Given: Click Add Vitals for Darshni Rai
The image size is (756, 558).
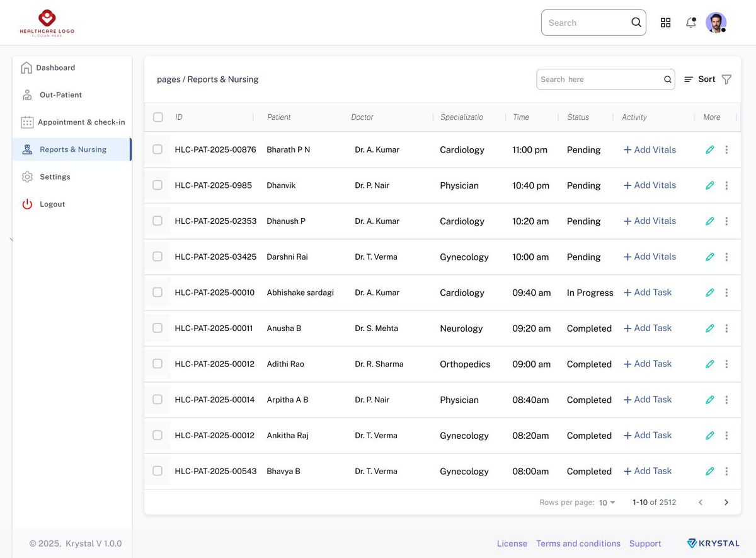Looking at the screenshot, I should tap(650, 257).
